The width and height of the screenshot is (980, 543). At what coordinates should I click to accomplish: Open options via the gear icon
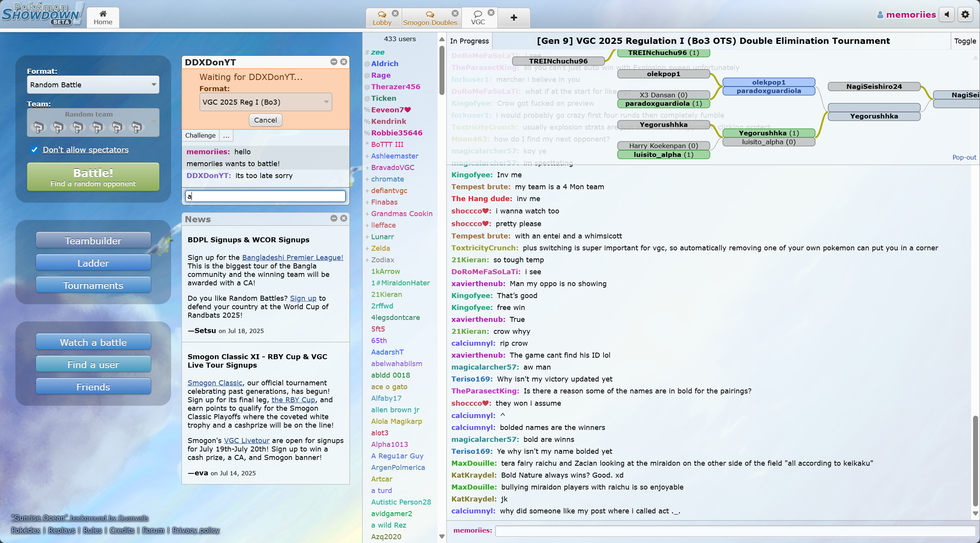pos(965,15)
